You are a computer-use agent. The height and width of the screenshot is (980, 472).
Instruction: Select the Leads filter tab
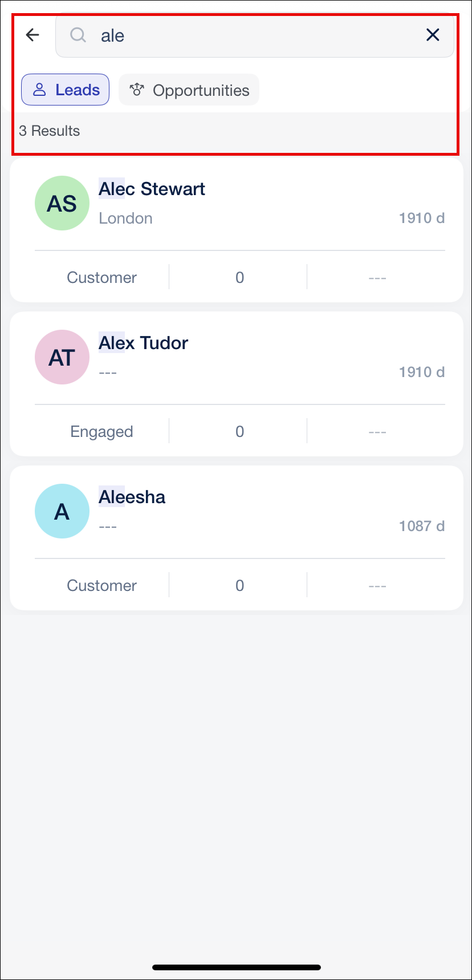[65, 90]
